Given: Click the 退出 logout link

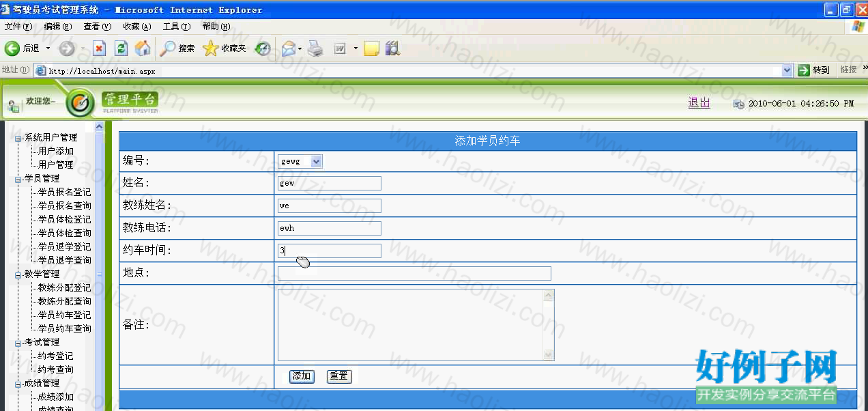Looking at the screenshot, I should [699, 103].
